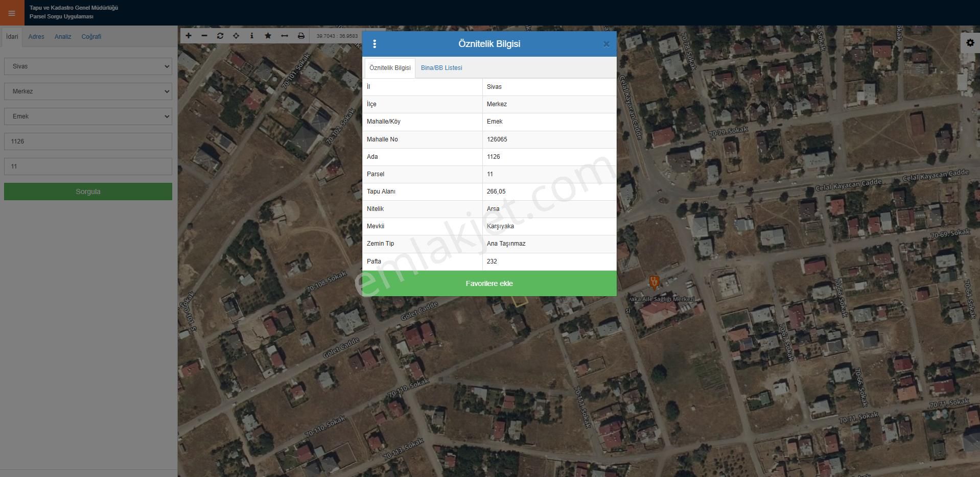Open favorites with the star icon

[x=268, y=36]
